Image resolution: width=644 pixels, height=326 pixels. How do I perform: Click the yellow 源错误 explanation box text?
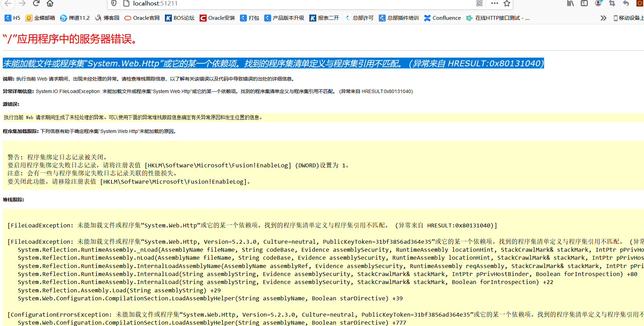[x=133, y=117]
